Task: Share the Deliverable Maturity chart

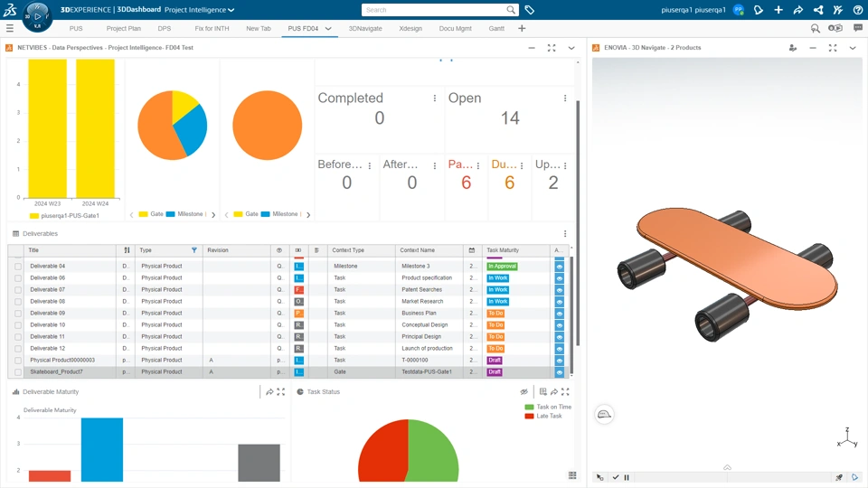Action: tap(269, 391)
